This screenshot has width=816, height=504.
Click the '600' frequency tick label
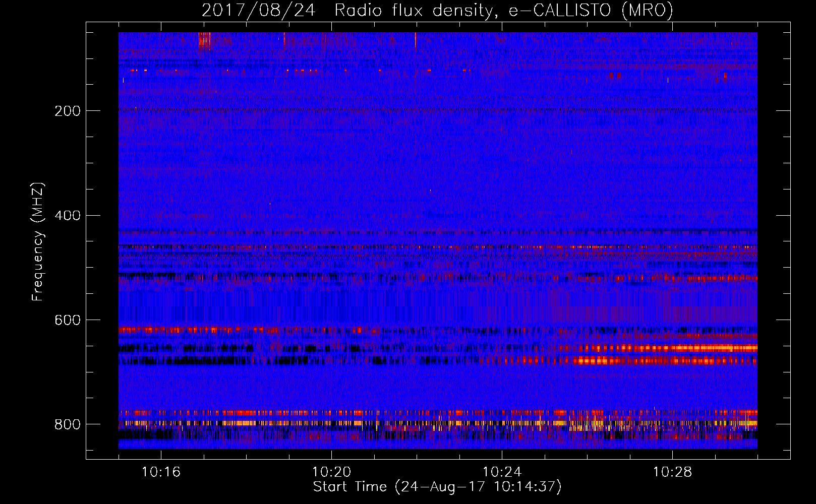pos(68,321)
